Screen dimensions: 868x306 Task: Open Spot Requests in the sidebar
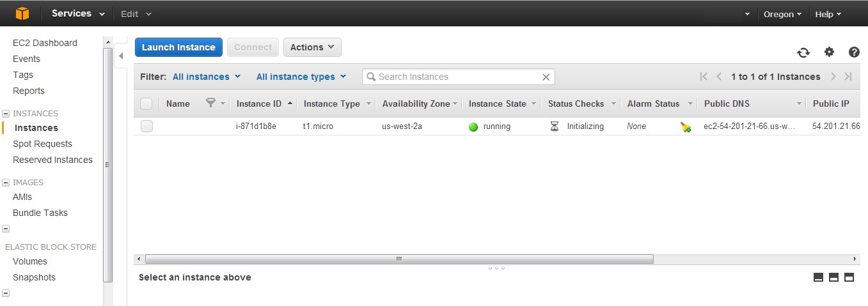pyautogui.click(x=42, y=144)
